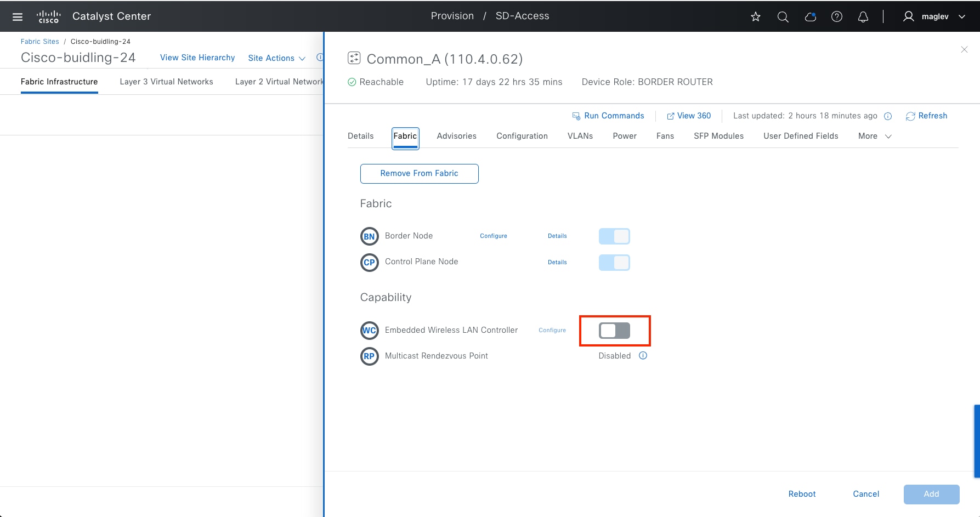Click the Run Commands icon
Screen dimensions: 980x517
coord(576,116)
